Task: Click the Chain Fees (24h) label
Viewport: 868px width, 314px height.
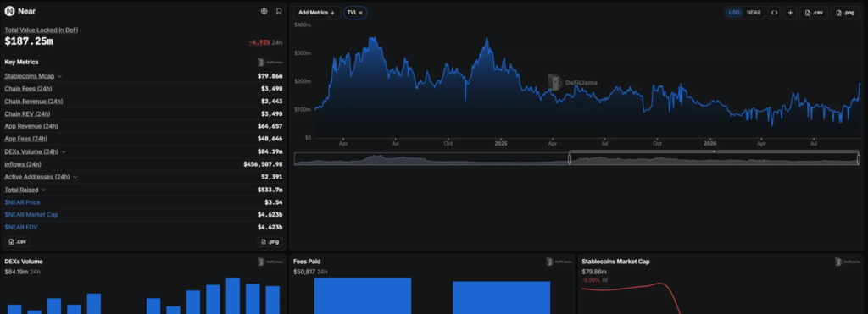Action: click(28, 89)
